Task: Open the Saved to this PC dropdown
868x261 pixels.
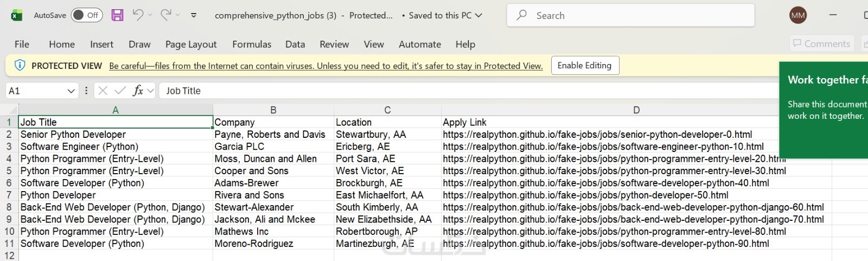Action: click(478, 15)
